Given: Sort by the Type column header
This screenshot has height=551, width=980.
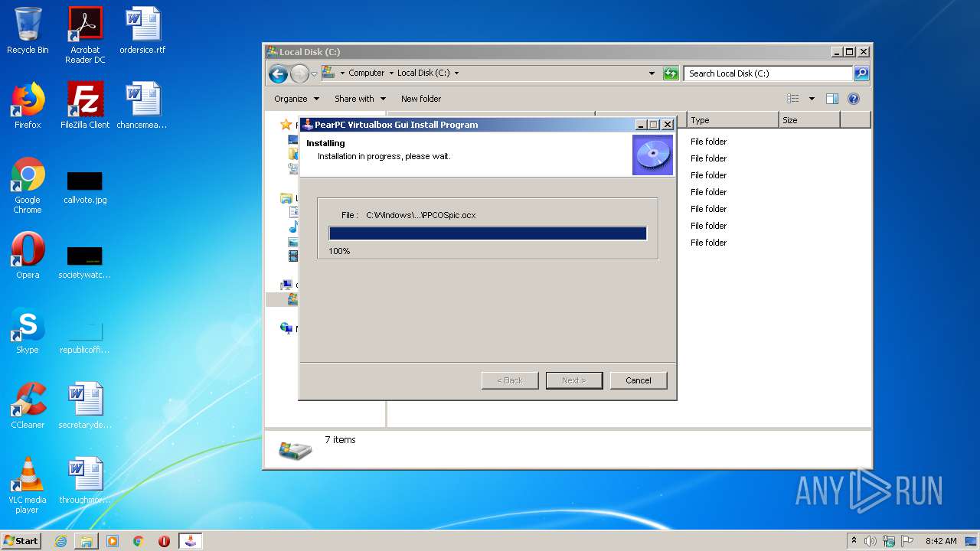Looking at the screenshot, I should click(733, 120).
